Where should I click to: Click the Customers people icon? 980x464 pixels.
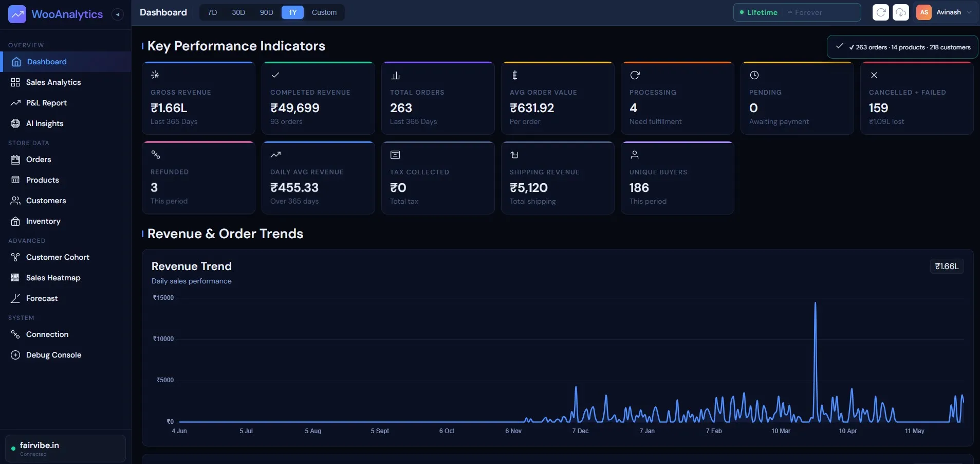tap(15, 201)
